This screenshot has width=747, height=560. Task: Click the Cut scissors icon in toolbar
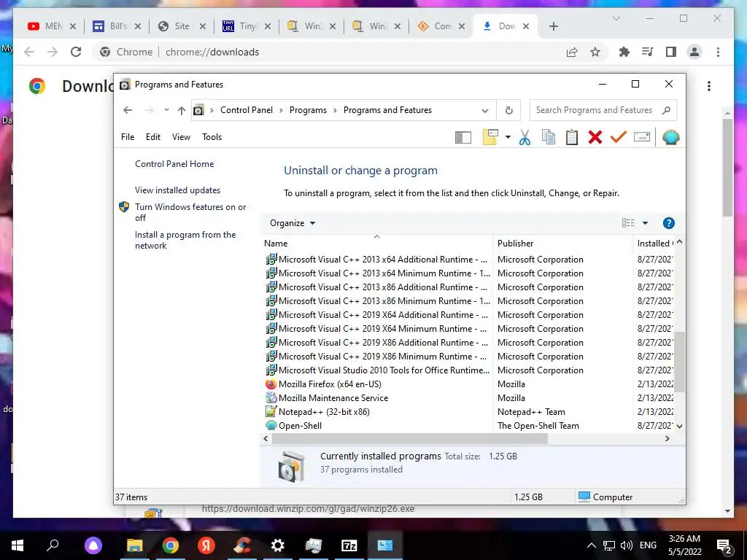525,138
